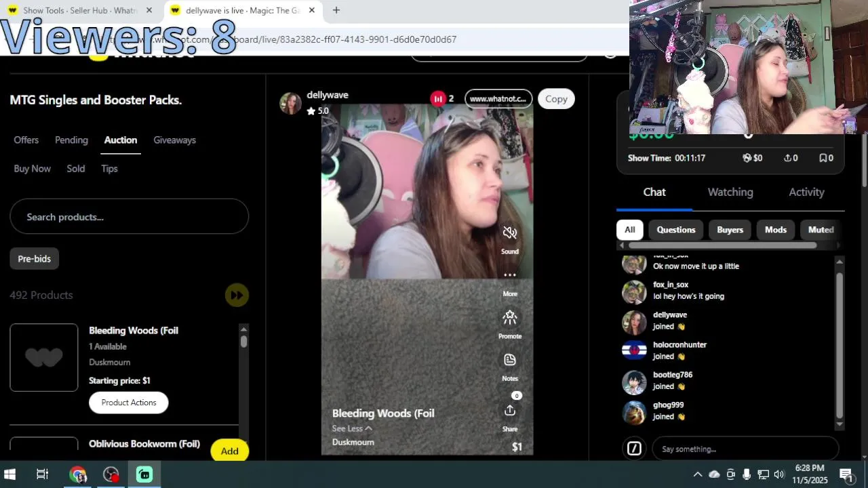868x488 pixels.
Task: Click the volume tray icon
Action: [779, 474]
